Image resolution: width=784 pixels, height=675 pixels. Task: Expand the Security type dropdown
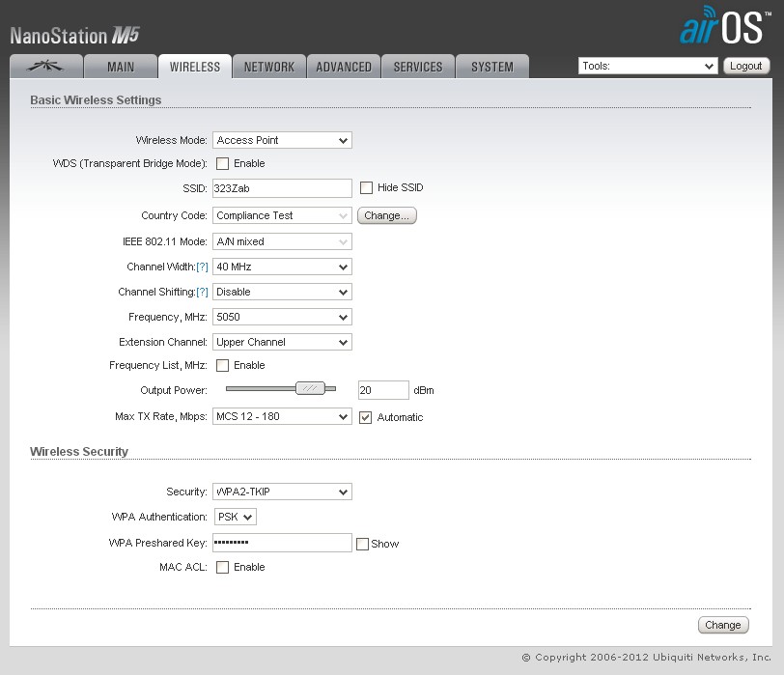point(282,492)
